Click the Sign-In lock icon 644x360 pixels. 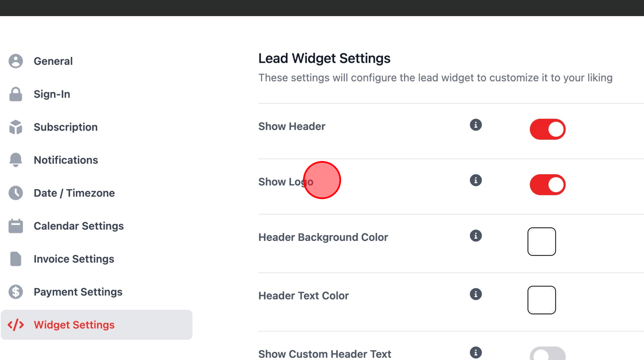click(16, 94)
